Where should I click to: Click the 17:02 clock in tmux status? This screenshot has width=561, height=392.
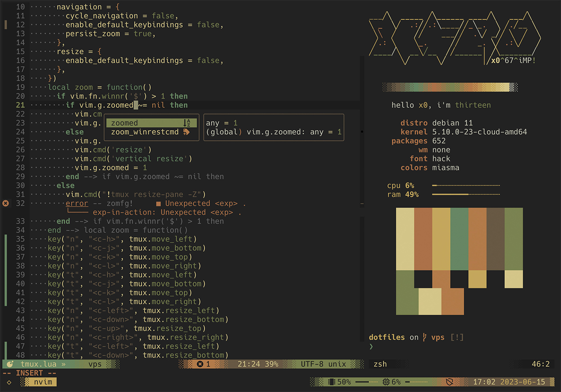click(484, 382)
